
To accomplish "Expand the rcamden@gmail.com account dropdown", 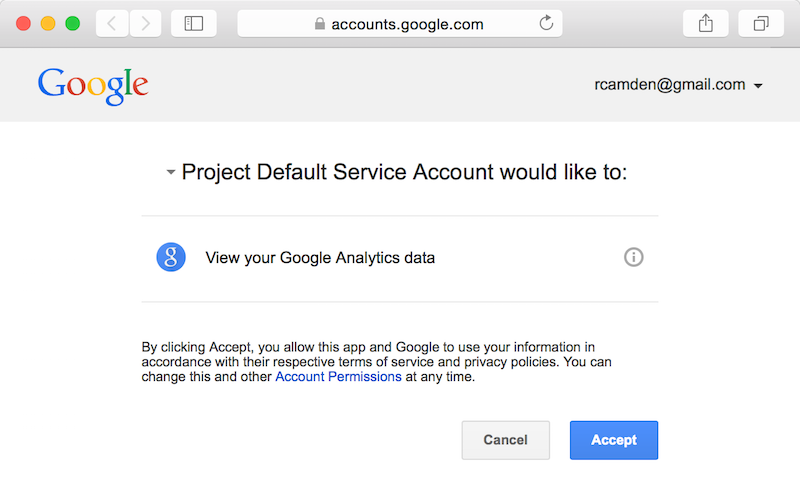I will point(679,85).
